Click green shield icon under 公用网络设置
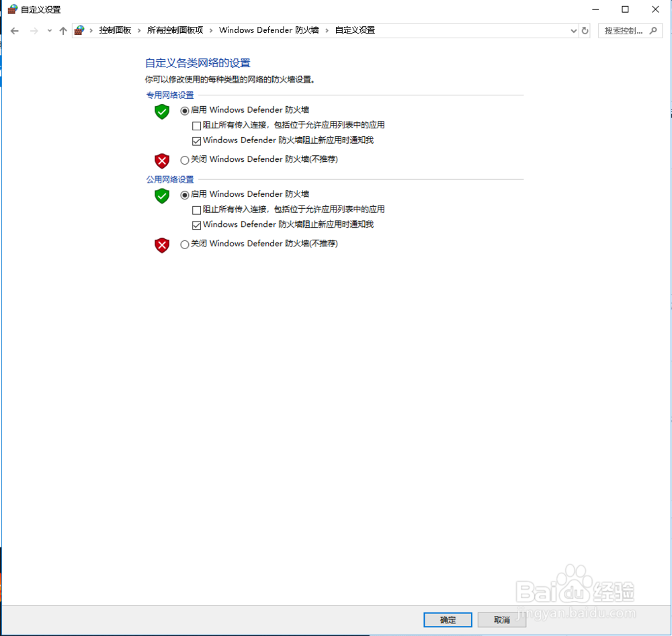Image resolution: width=672 pixels, height=636 pixels. [x=162, y=196]
